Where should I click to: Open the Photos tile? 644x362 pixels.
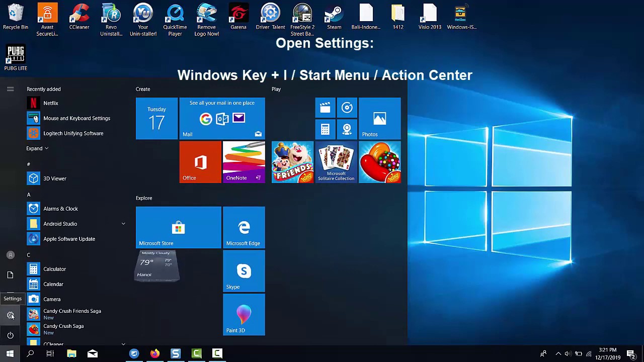[x=380, y=118]
